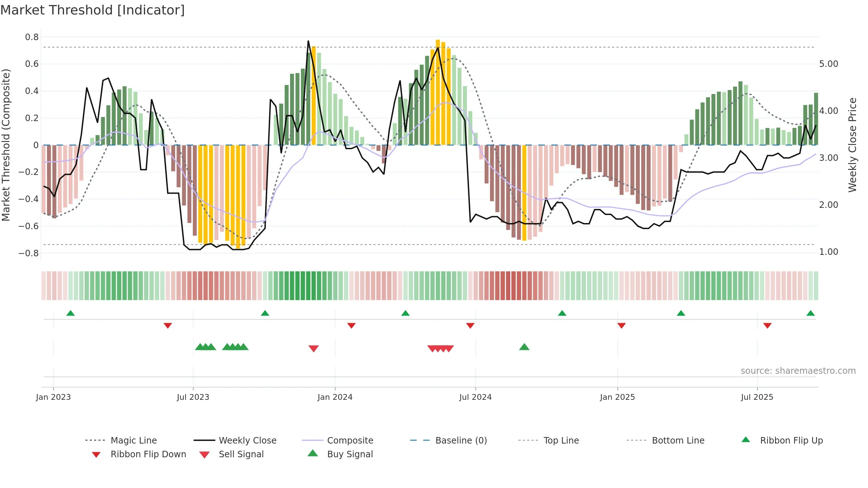Click the Weekly Close Price axis title

852,145
